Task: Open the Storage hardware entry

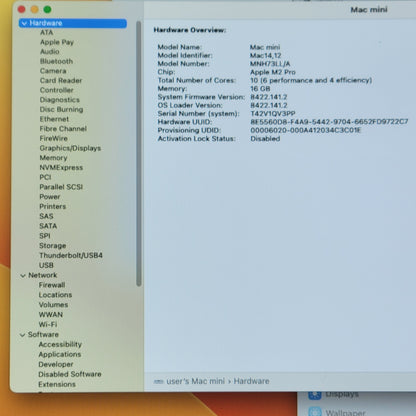Action: click(52, 246)
